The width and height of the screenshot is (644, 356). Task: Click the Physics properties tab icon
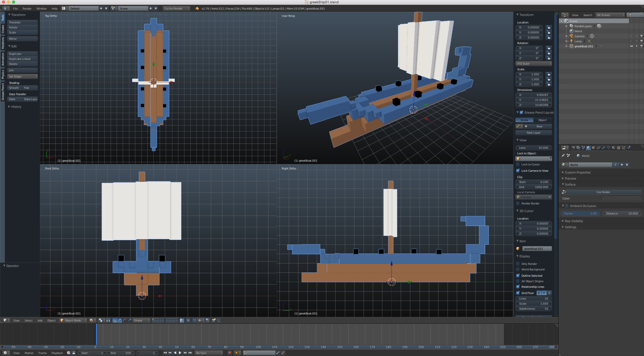tap(629, 148)
